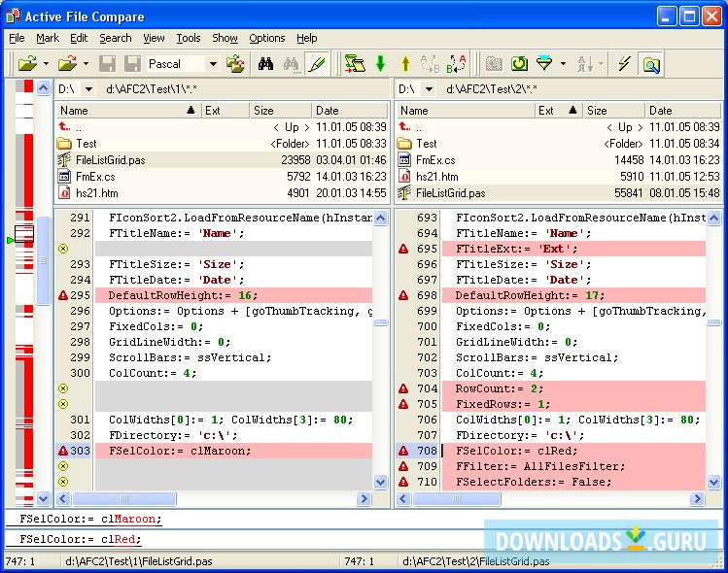728x573 pixels.
Task: Toggle the highlighter pen edit button
Action: click(317, 63)
